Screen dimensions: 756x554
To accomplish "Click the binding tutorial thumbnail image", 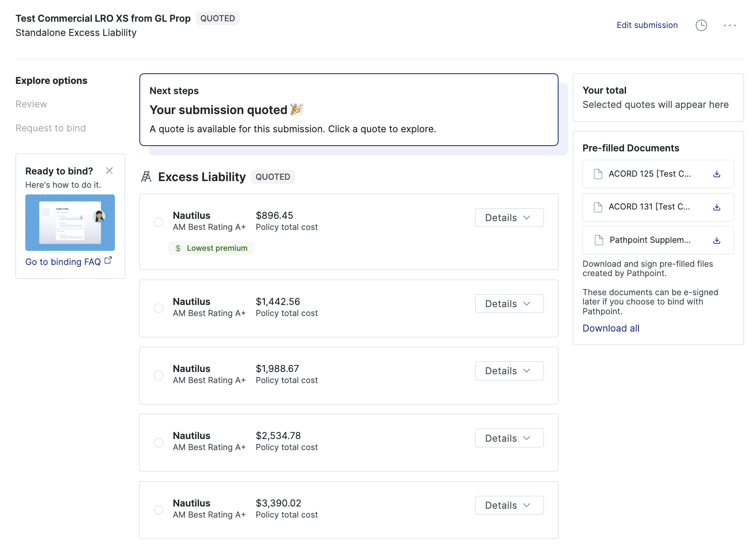I will (x=70, y=222).
